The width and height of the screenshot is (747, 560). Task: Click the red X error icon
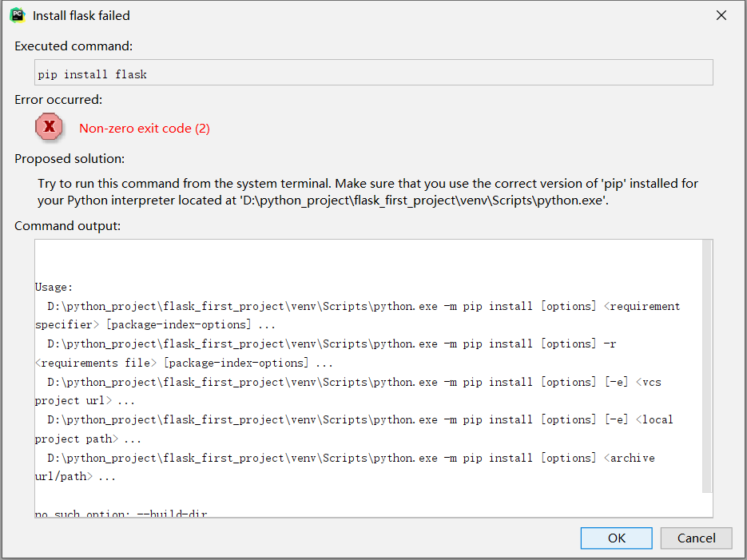pos(49,127)
